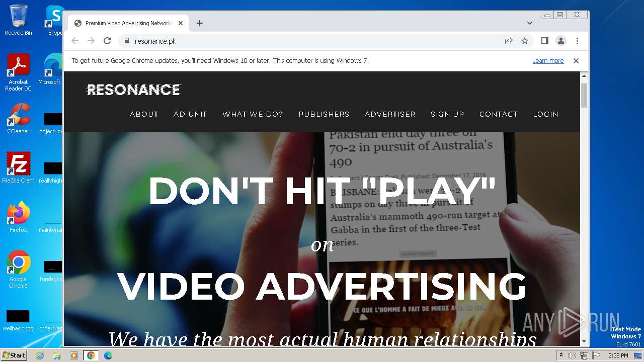Open Firefox desktop icon

point(18,217)
